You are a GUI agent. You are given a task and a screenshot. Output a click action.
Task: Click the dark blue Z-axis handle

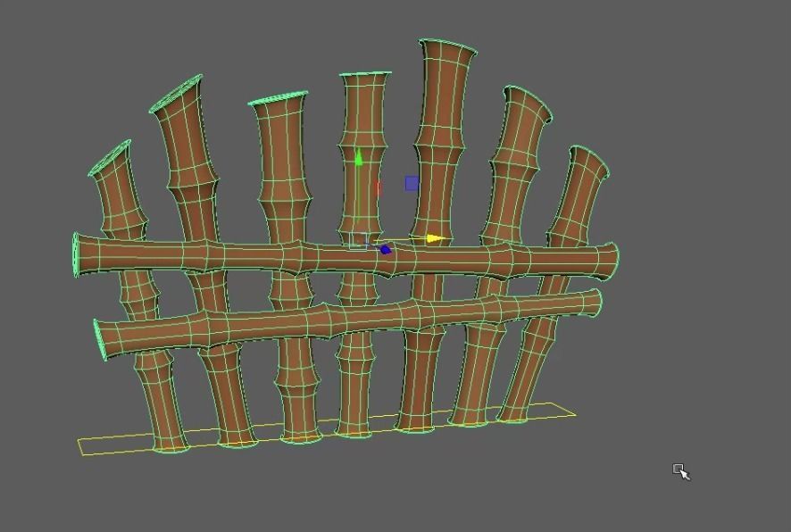[x=386, y=250]
